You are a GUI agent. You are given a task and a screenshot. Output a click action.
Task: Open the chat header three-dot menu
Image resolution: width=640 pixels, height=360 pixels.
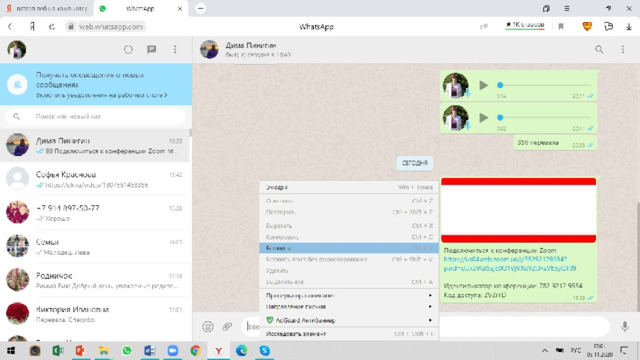click(x=622, y=49)
